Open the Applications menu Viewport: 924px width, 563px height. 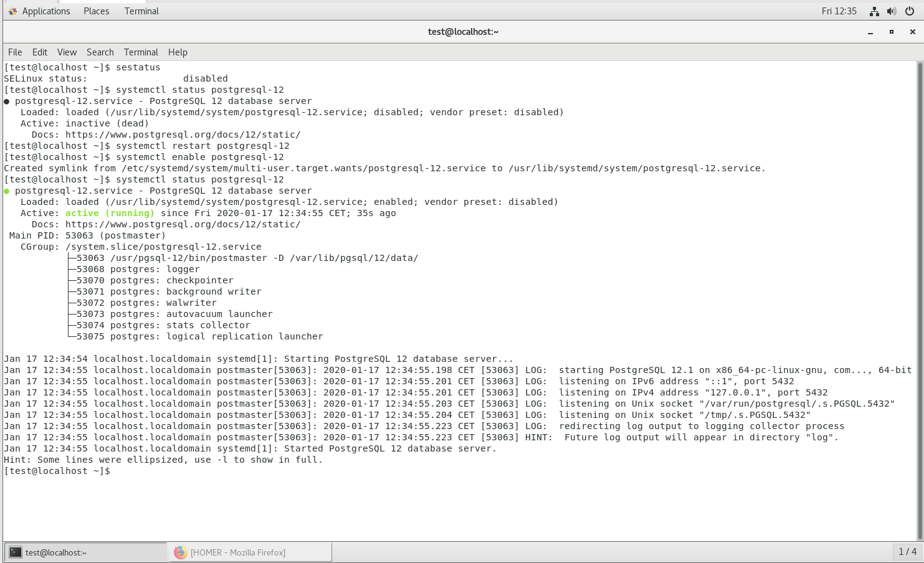(x=46, y=11)
